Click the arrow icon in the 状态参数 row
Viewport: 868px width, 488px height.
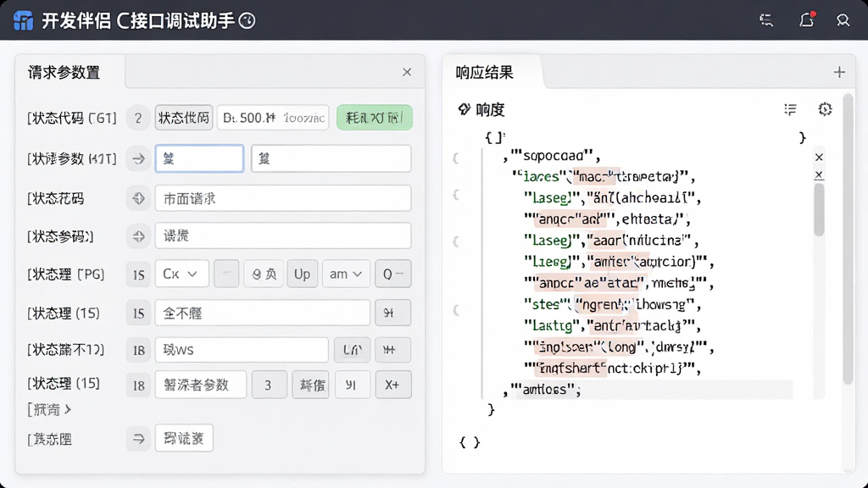coord(138,158)
